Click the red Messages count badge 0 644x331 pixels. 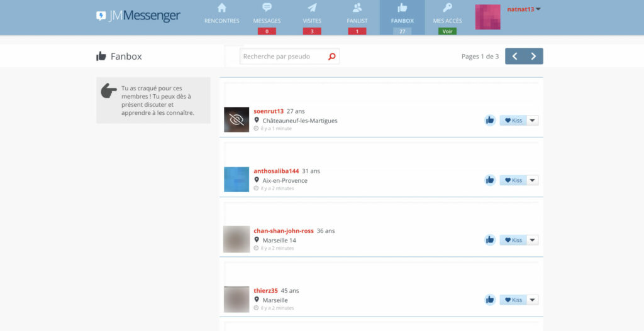(267, 31)
